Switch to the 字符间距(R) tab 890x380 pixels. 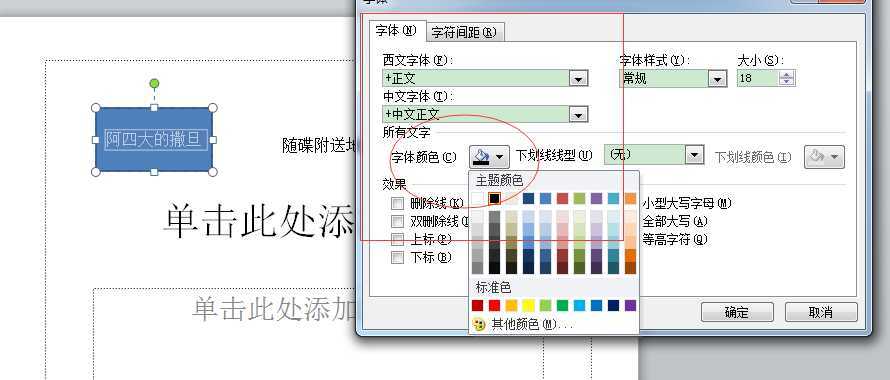[x=464, y=32]
